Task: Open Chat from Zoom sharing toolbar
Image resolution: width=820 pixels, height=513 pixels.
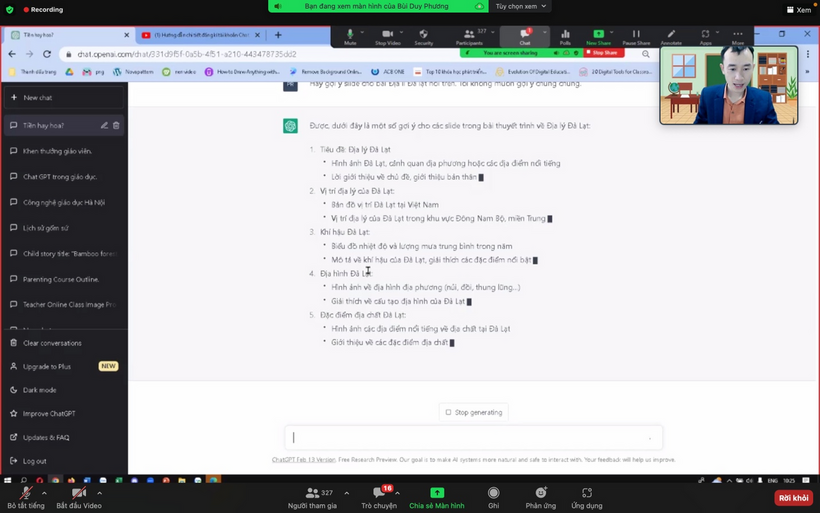Action: pos(525,37)
